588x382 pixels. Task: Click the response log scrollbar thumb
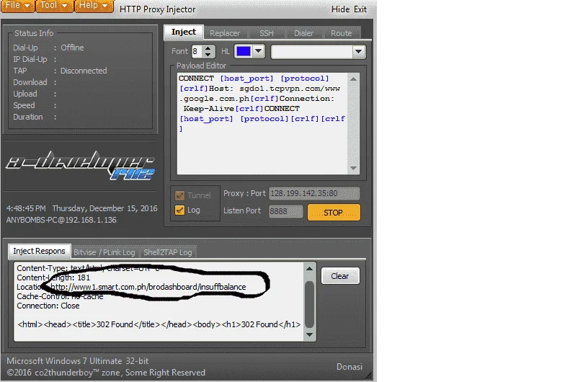click(309, 304)
